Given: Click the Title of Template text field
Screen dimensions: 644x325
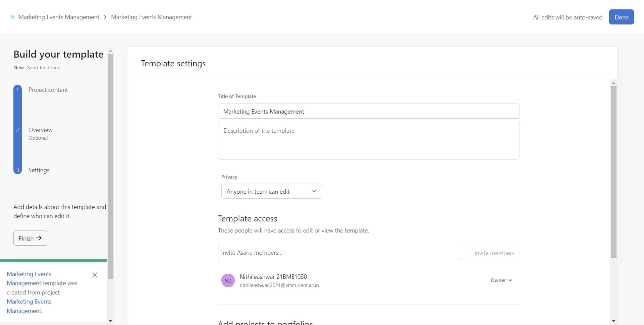Looking at the screenshot, I should tap(368, 111).
